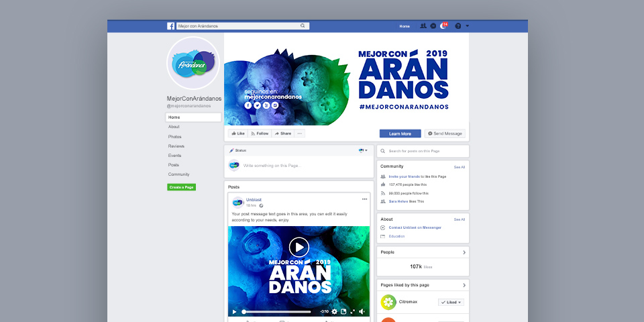The width and height of the screenshot is (644, 322).
Task: Click Facebook icon on the cover image
Action: 248,105
